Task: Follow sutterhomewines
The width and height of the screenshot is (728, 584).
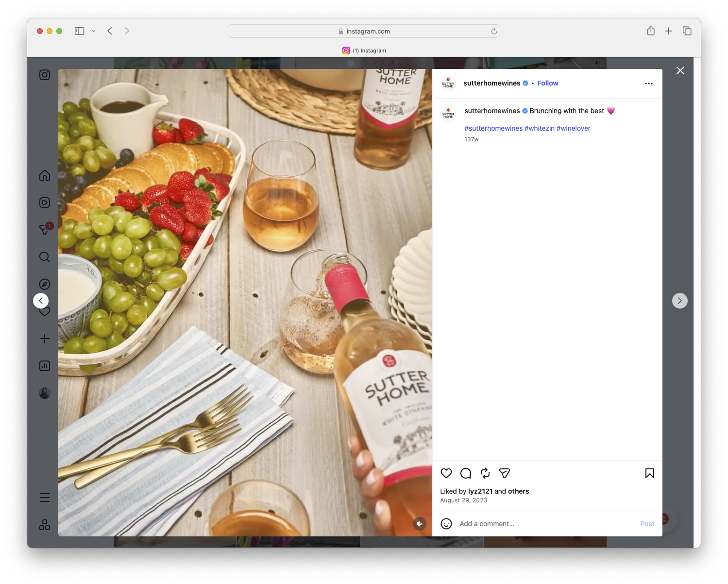Action: click(547, 83)
